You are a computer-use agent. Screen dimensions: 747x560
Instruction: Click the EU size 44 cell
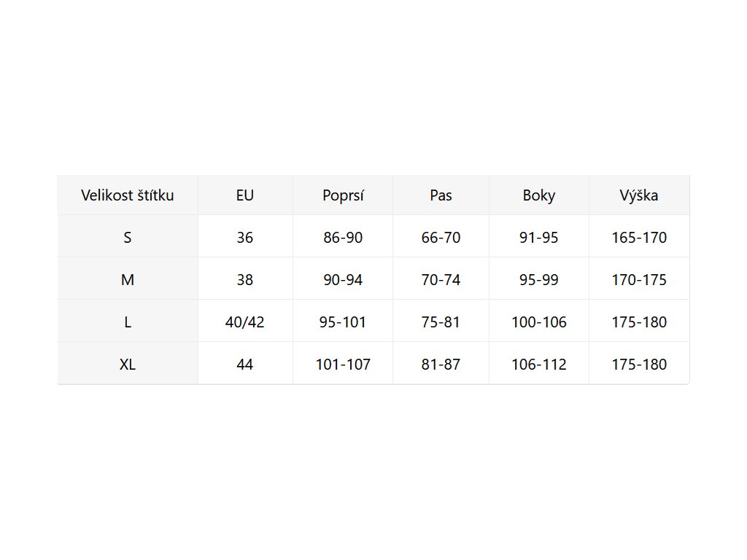[x=245, y=365]
